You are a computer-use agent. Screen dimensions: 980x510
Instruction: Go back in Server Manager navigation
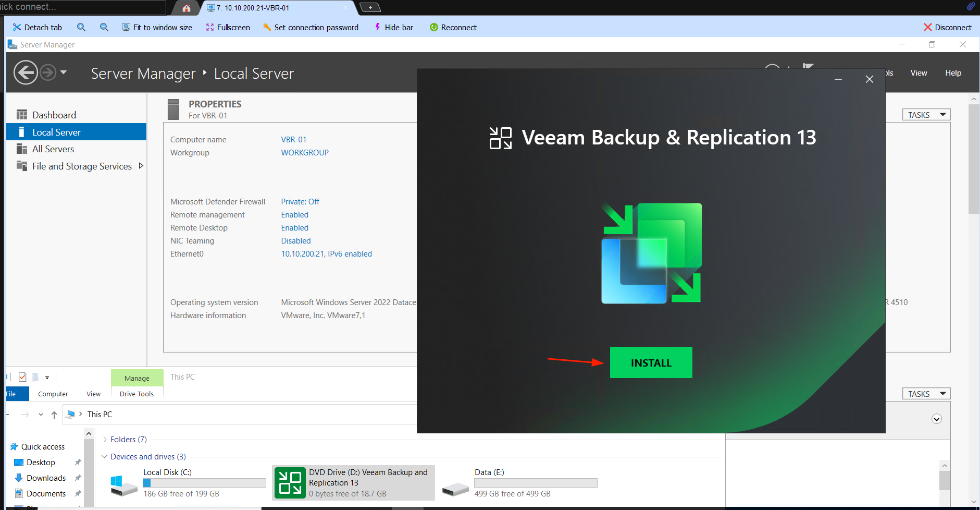click(26, 72)
